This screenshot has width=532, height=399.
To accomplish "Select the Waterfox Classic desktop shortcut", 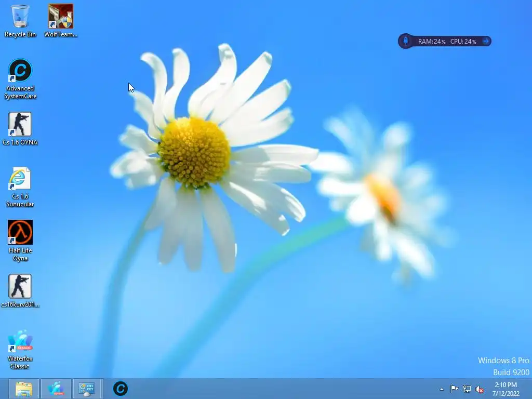I will 20,349.
